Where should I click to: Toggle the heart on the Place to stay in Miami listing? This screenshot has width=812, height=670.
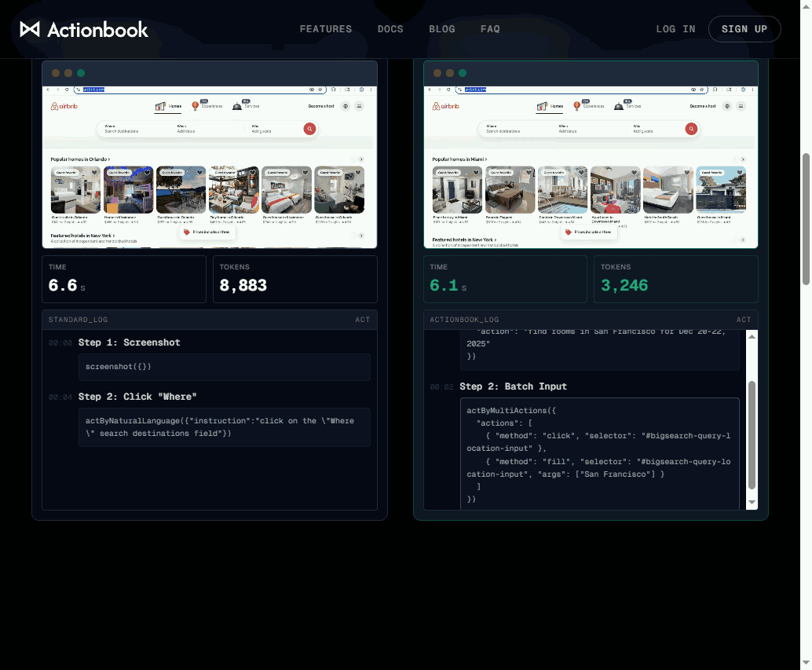[x=476, y=173]
